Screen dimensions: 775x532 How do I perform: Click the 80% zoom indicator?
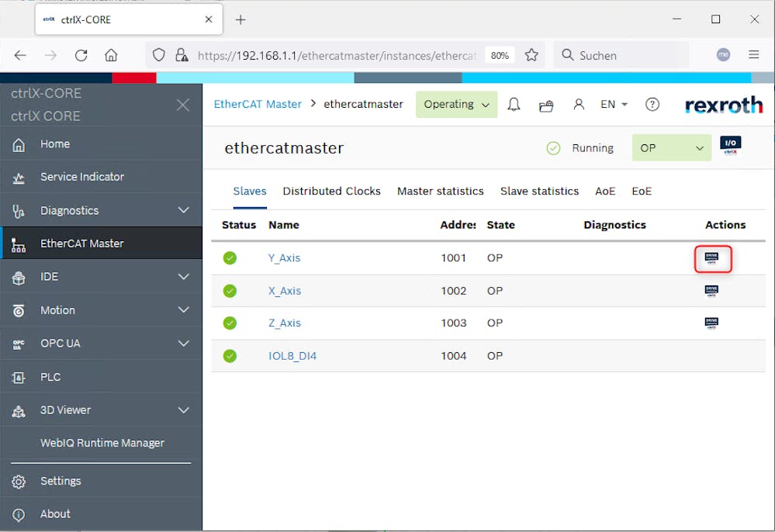click(500, 55)
